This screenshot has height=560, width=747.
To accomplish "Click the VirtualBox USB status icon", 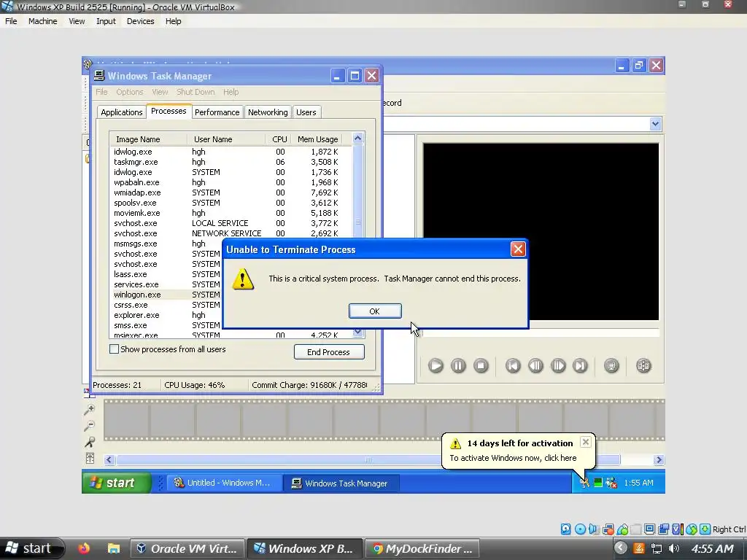I will point(622,529).
